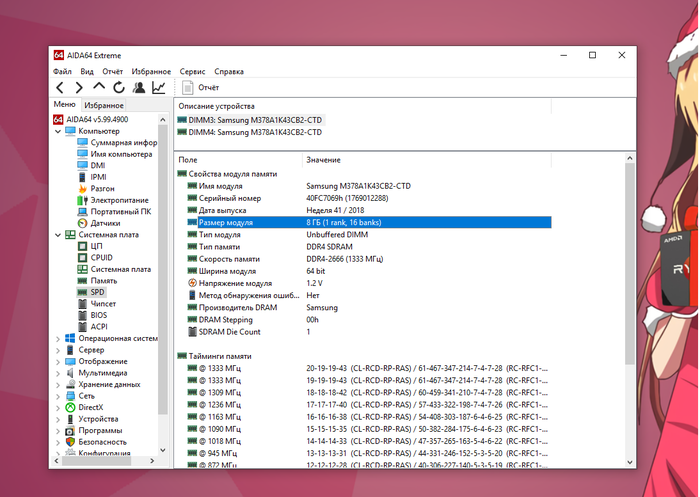Click the Forward navigation arrow in toolbar
The image size is (700, 497).
79,88
